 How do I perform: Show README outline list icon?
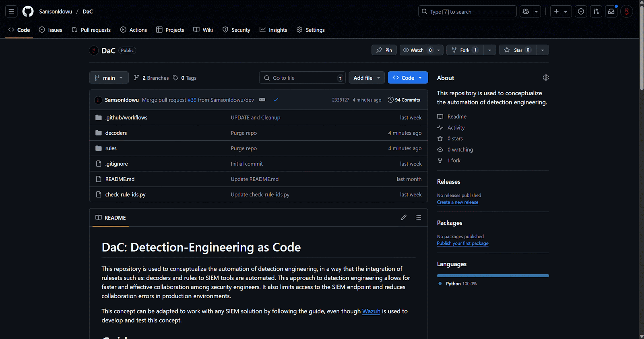click(x=419, y=217)
